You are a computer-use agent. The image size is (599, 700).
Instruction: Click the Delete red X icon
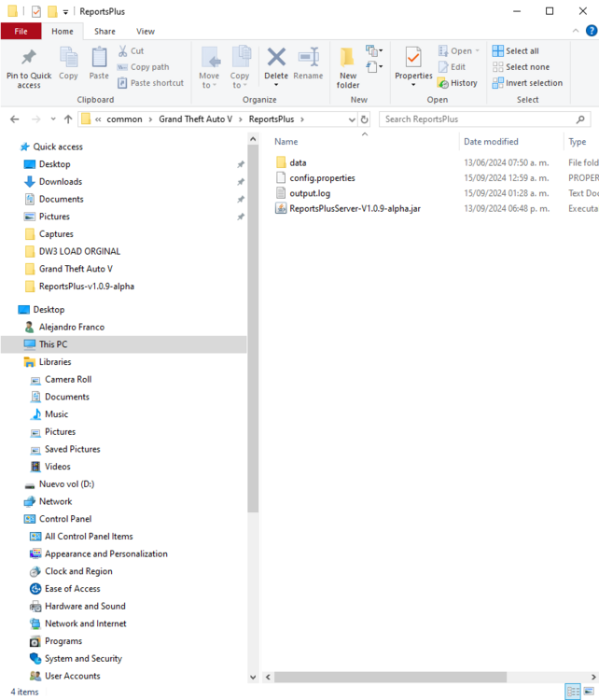click(276, 57)
